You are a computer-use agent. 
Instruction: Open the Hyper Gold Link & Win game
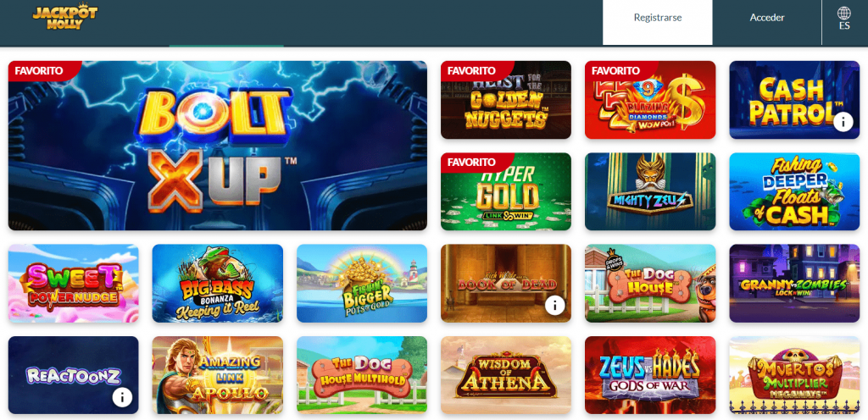(506, 191)
